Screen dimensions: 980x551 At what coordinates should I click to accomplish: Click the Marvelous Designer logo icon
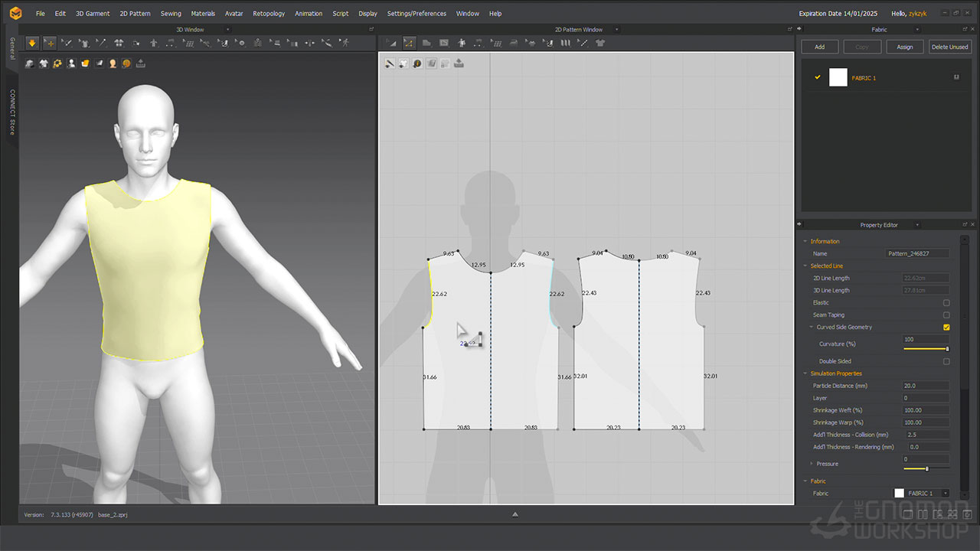pyautogui.click(x=16, y=13)
